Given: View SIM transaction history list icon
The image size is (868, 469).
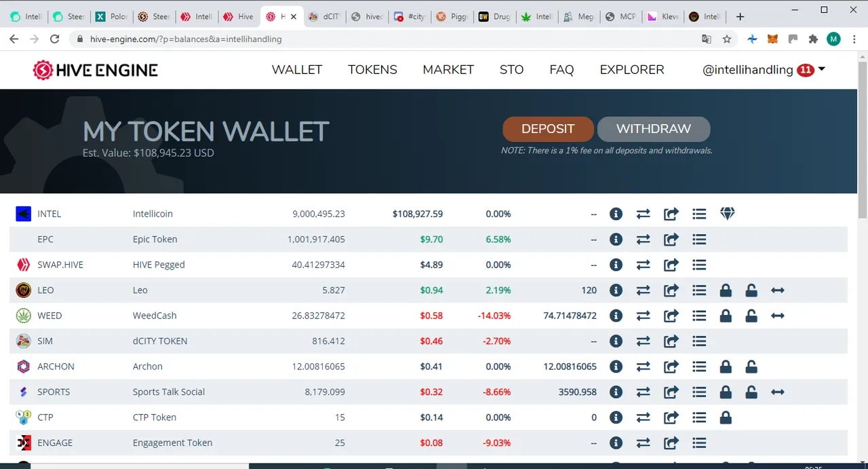Looking at the screenshot, I should click(x=699, y=341).
